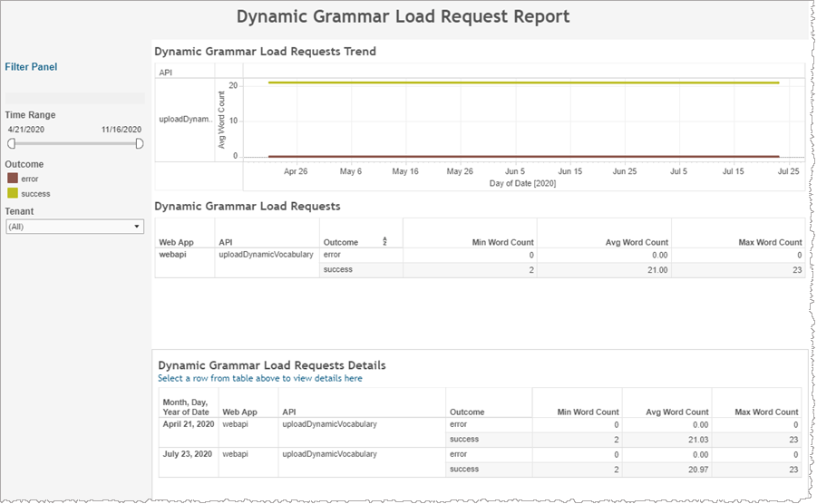Click the 'Select a row from table above' text

point(260,378)
